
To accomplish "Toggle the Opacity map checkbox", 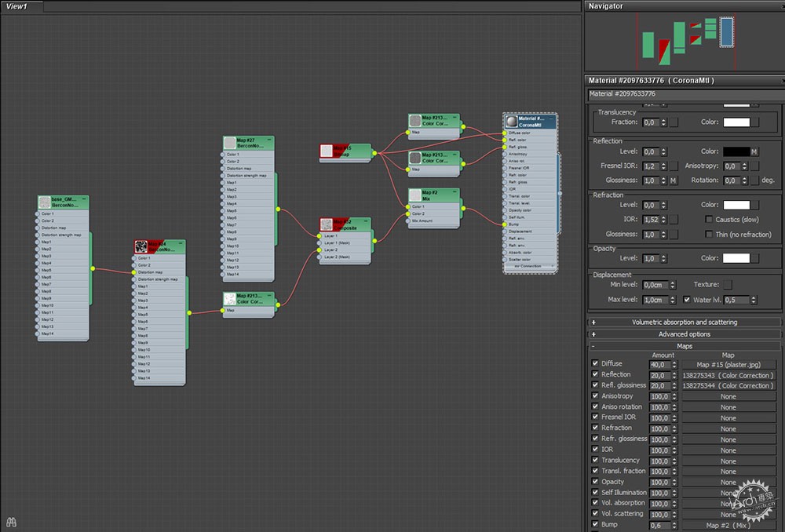I will [595, 482].
